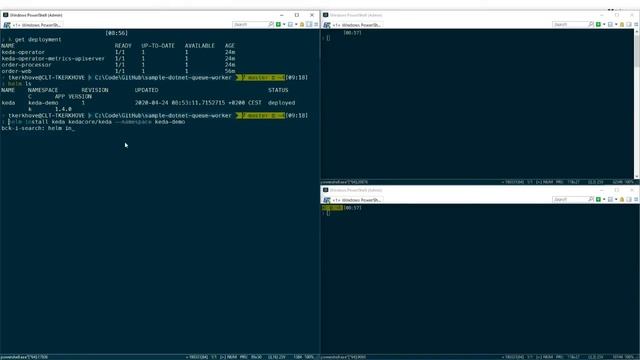The image size is (640, 360).
Task: Open new console dropdown arrow in left window
Action: point(284,24)
